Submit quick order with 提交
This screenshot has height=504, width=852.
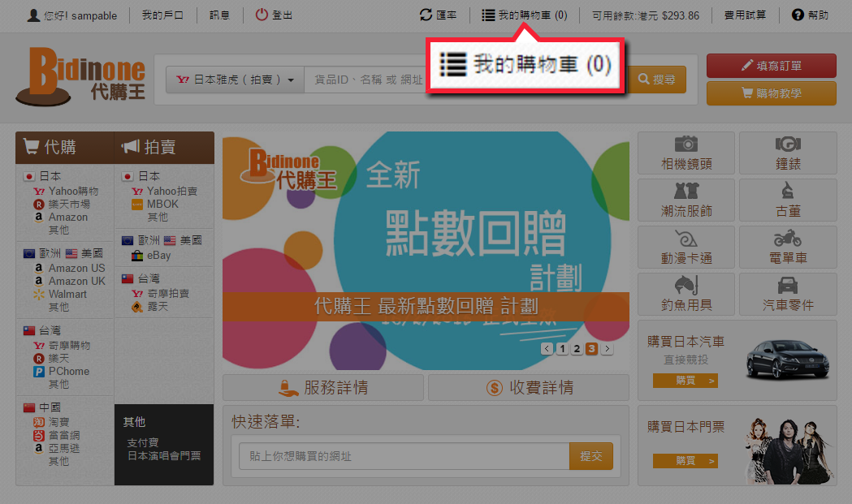click(x=591, y=456)
